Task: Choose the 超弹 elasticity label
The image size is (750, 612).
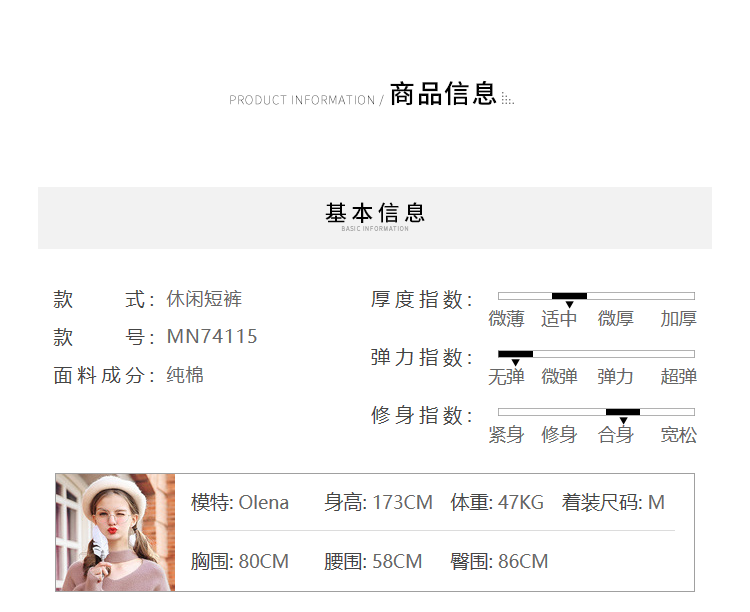Action: (x=678, y=377)
